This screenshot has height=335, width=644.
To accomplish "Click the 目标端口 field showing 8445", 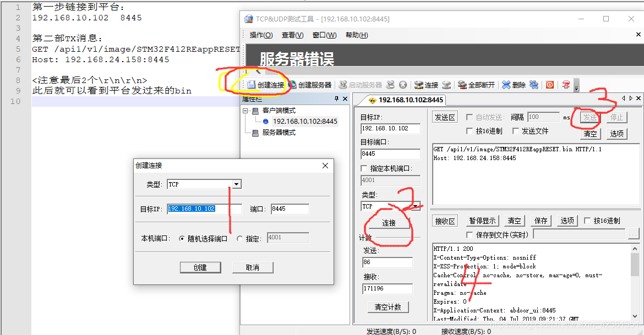I will pos(391,154).
